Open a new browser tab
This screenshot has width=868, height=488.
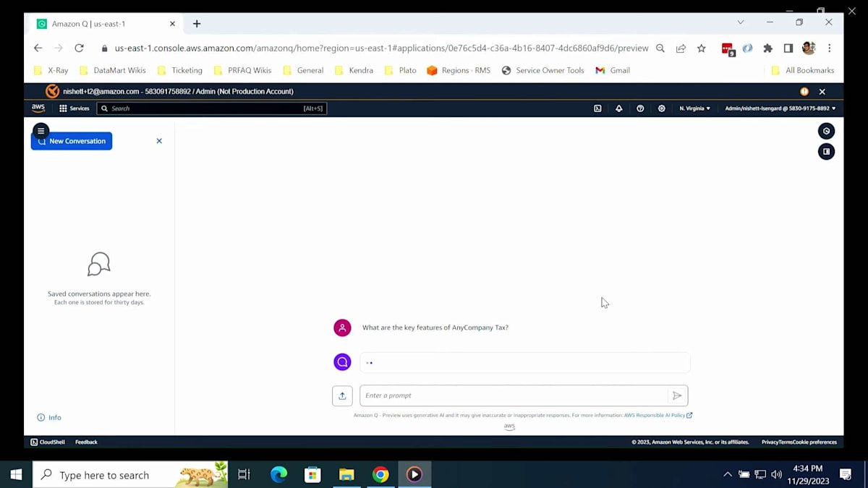(197, 24)
